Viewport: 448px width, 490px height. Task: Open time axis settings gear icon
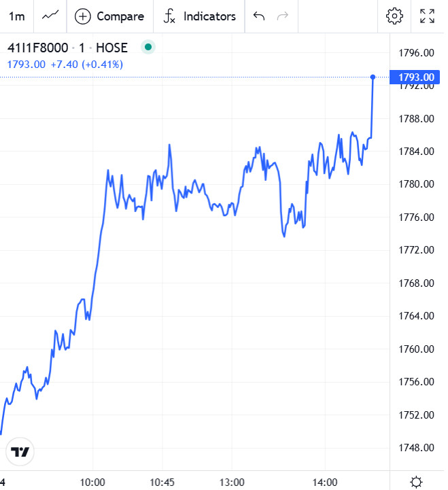tap(416, 482)
